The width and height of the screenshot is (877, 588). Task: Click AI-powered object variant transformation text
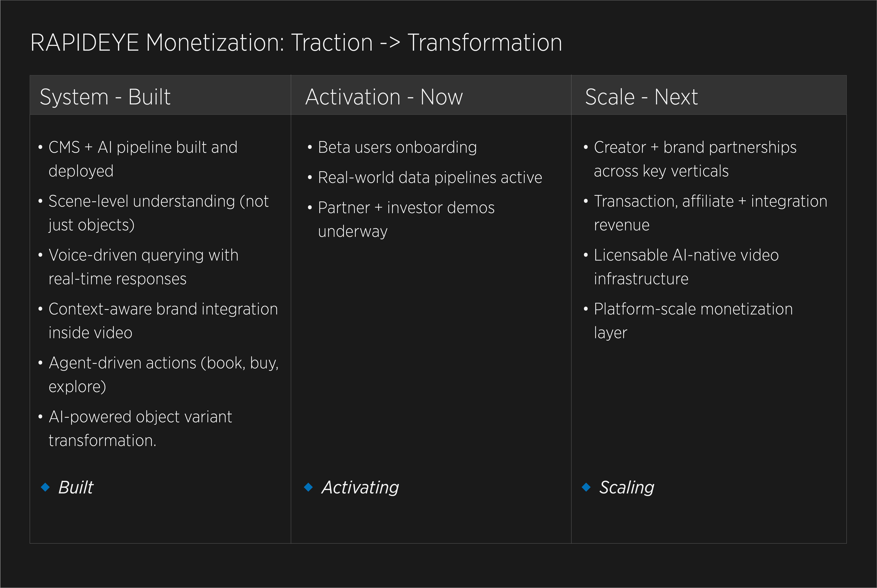coord(140,428)
